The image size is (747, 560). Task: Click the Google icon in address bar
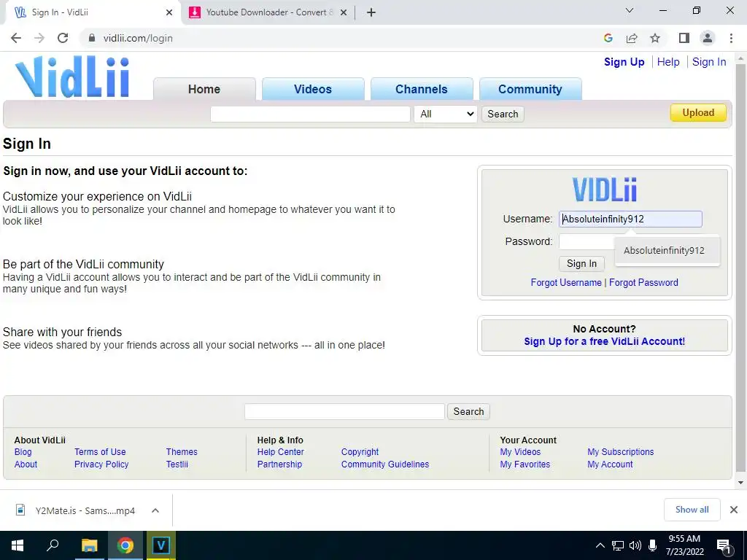click(x=608, y=38)
